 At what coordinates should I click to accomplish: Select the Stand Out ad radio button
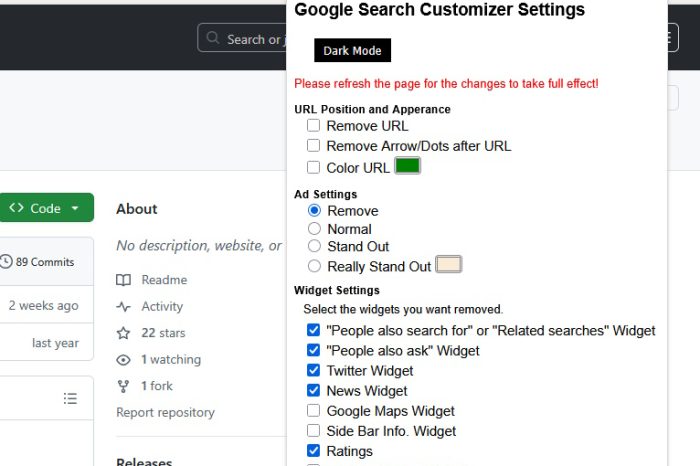314,246
